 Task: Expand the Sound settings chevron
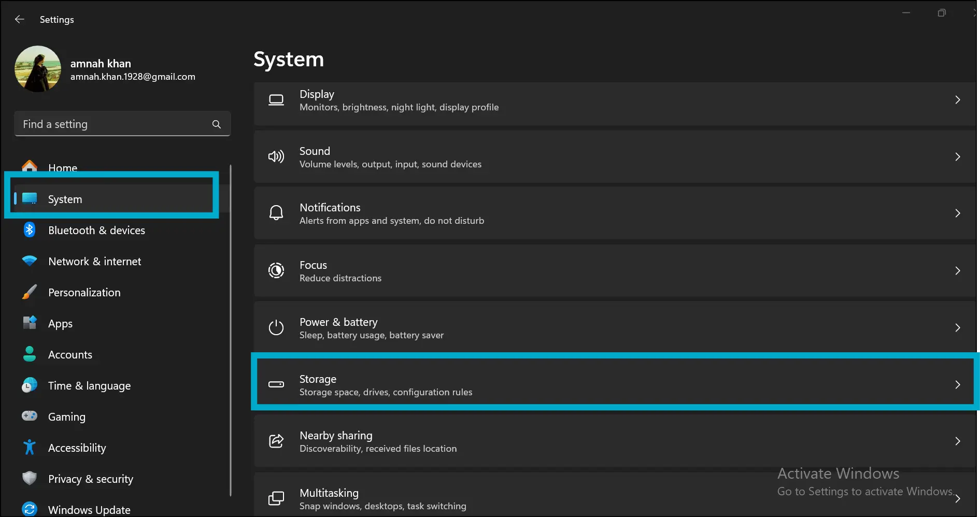[x=957, y=156]
